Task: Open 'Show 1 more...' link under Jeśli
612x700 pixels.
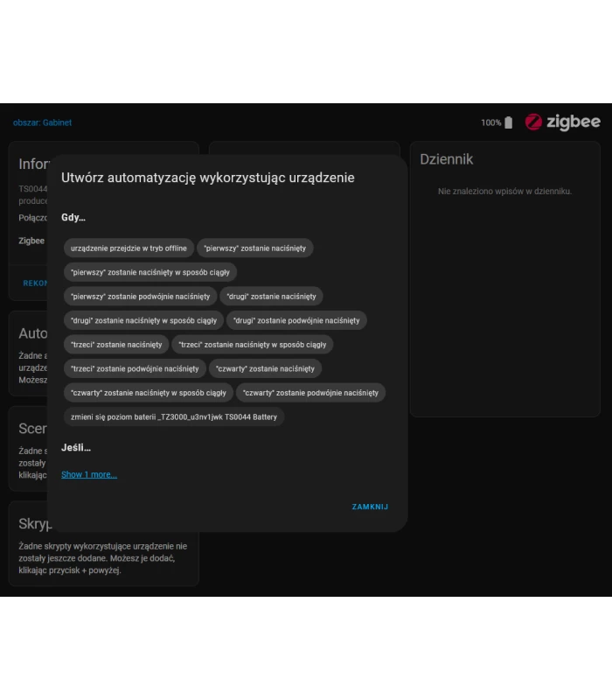Action: click(89, 474)
